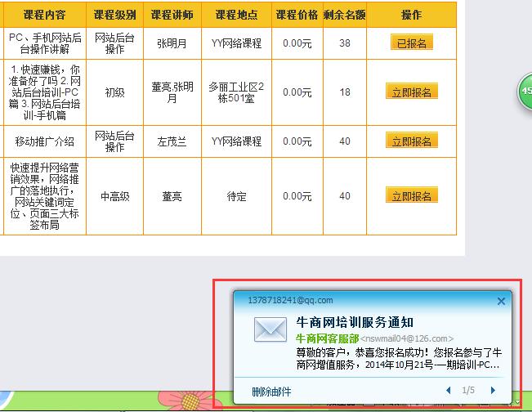Click the 已报名 button in first row
The image size is (532, 412).
click(411, 43)
